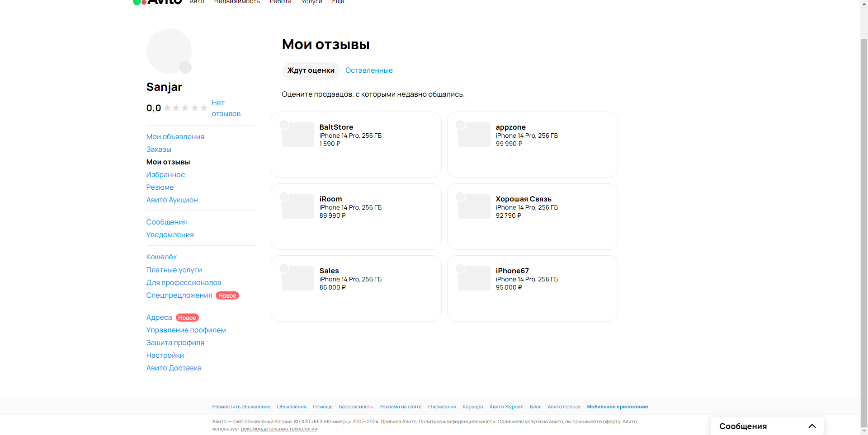
Task: Open the Авто menu in header
Action: click(x=197, y=2)
